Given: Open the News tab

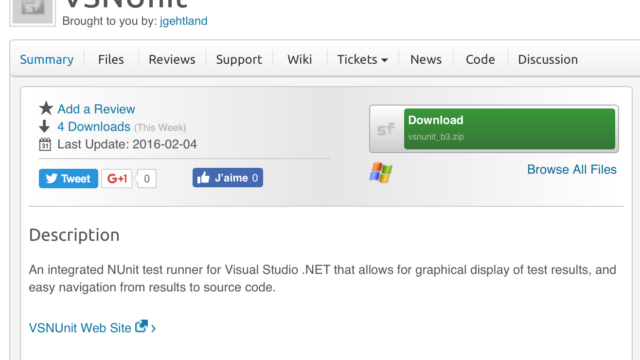Looking at the screenshot, I should (426, 60).
